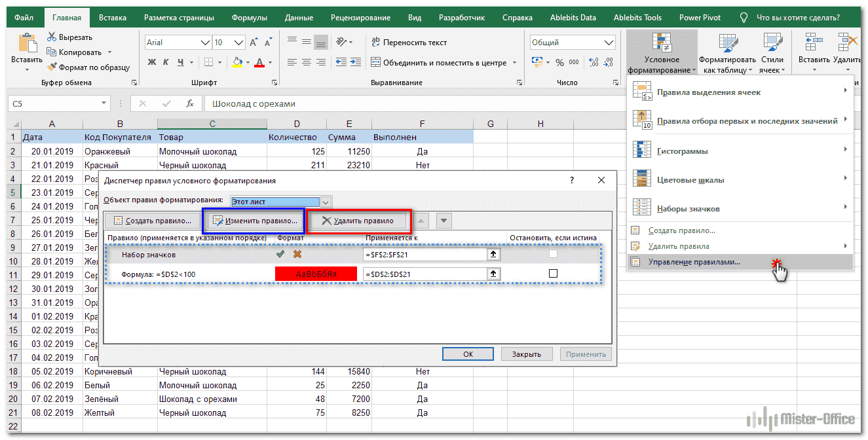This screenshot has height=440, width=868.
Task: Open the Arial font name dropdown
Action: 204,43
